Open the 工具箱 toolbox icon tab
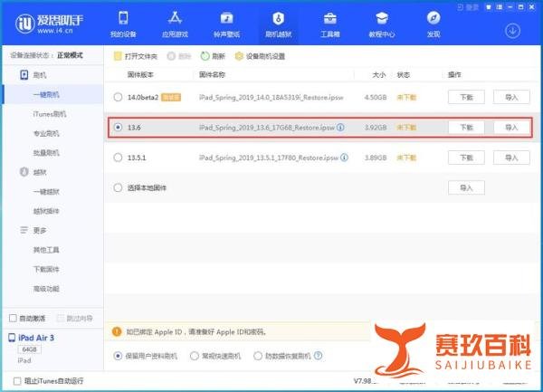543x392 pixels. click(330, 24)
